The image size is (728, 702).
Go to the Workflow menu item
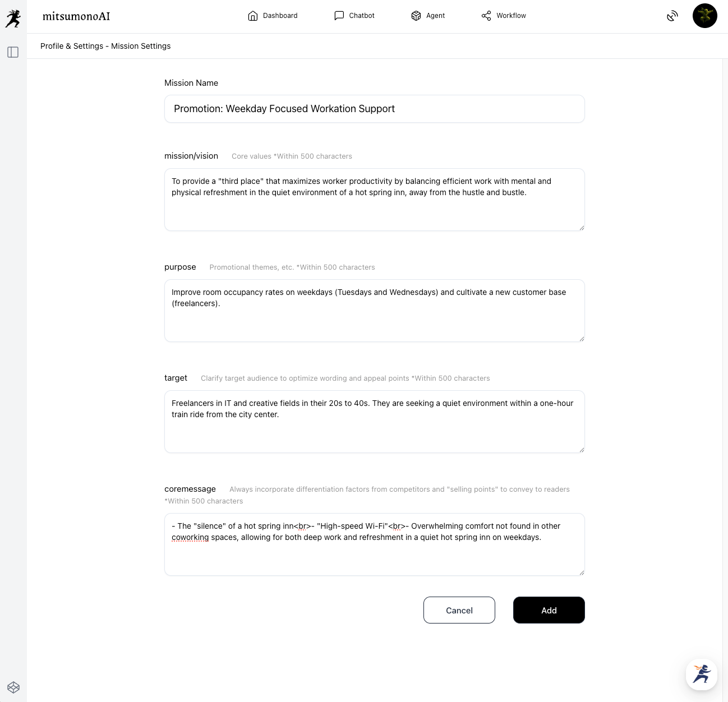(511, 16)
